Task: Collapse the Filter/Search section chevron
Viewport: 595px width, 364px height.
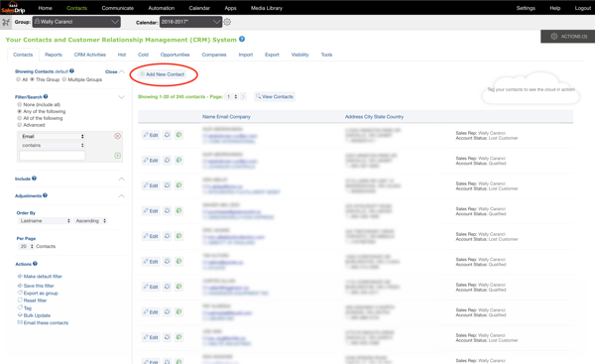Action: click(121, 97)
